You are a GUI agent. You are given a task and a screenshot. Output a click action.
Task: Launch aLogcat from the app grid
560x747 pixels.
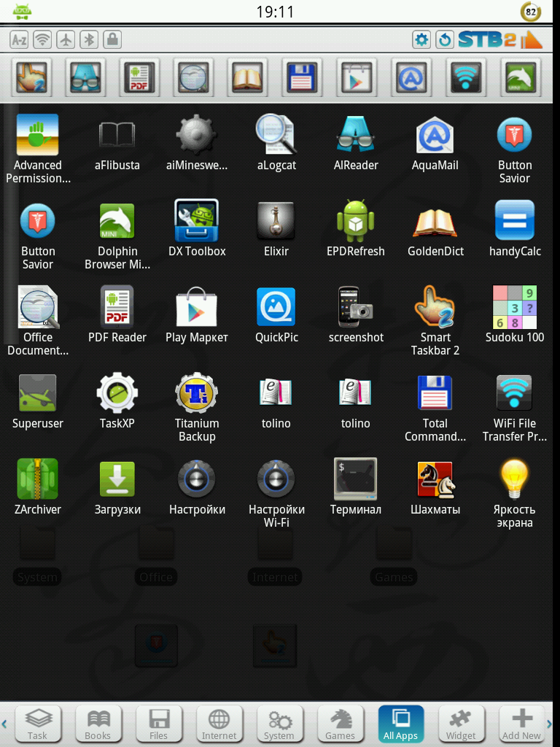pyautogui.click(x=276, y=143)
